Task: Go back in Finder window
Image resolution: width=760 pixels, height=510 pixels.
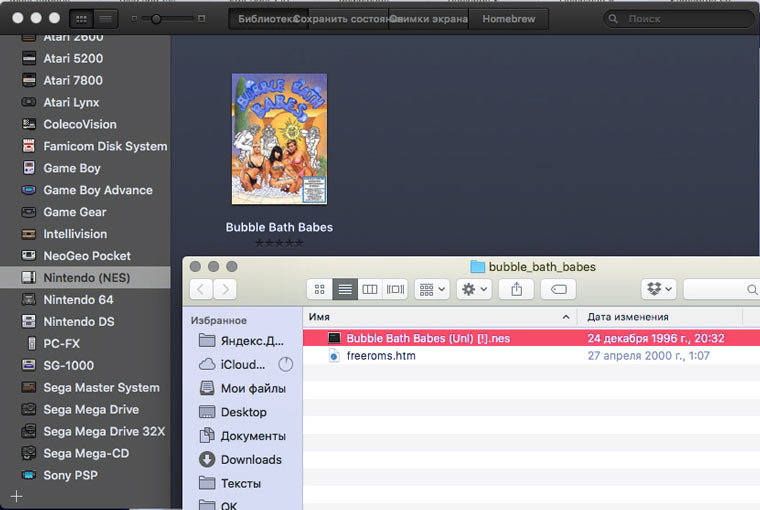Action: (x=201, y=289)
